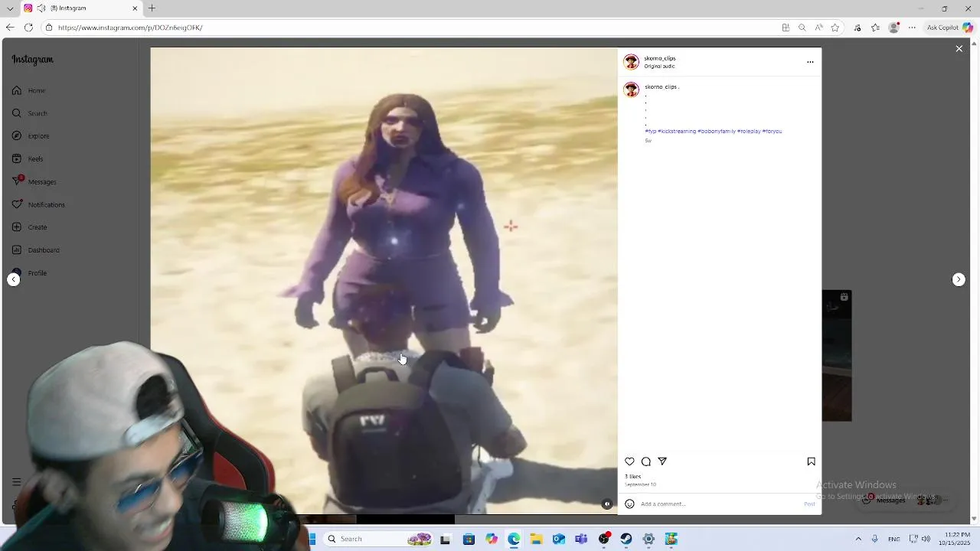Open Messages in the sidebar
The width and height of the screenshot is (980, 551).
[x=34, y=181]
